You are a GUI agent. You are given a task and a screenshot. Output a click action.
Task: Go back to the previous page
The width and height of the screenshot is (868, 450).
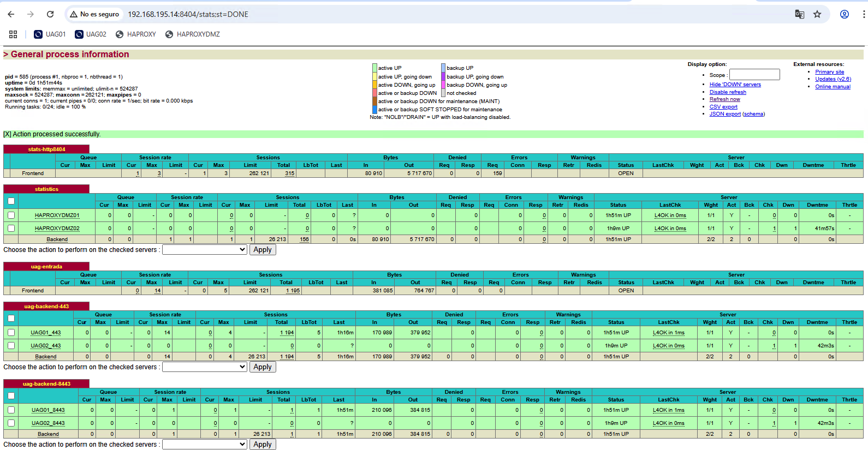pyautogui.click(x=11, y=14)
